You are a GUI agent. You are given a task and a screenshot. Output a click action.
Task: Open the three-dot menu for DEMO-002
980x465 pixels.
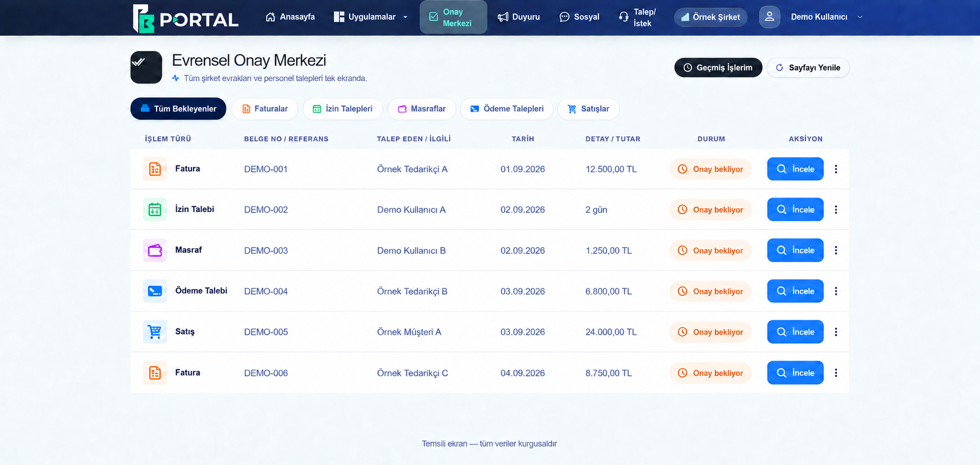tap(836, 209)
